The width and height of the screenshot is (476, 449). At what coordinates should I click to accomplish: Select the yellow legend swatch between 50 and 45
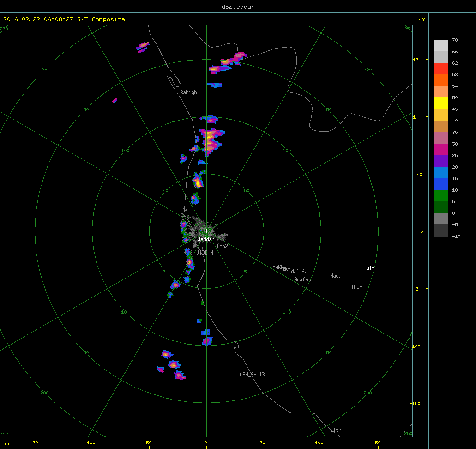tap(441, 103)
